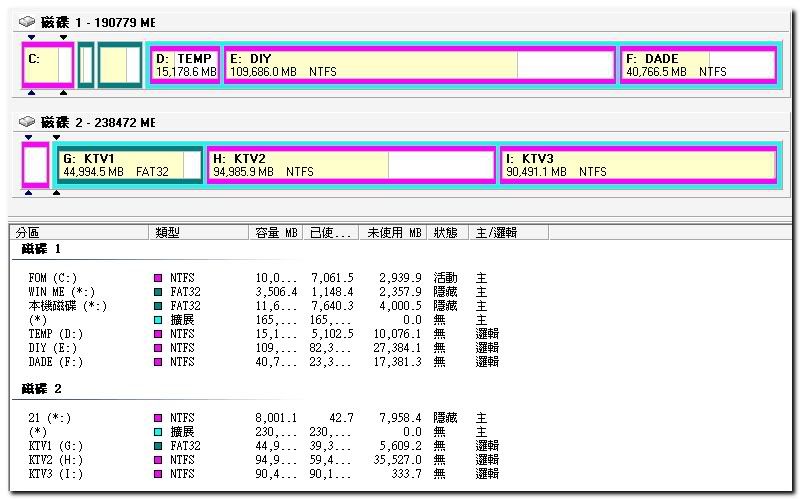Select the G: KTV1 FAT32 partition block
The image size is (800, 499).
click(130, 165)
